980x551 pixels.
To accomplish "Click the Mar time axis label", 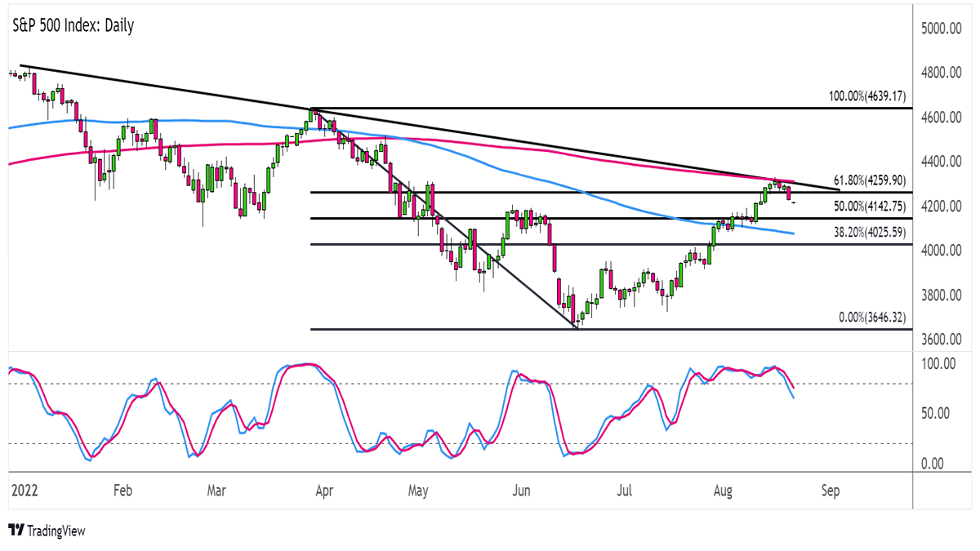I will tap(216, 491).
